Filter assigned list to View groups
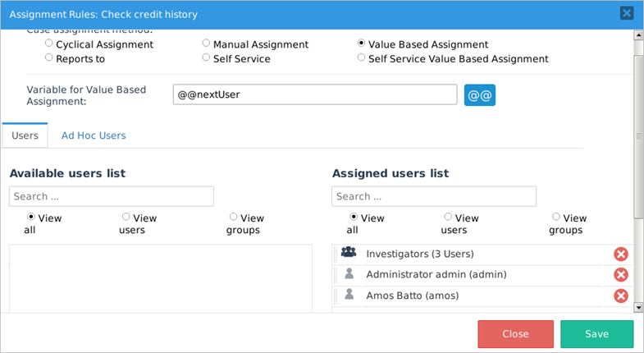Viewport: 644px width, 353px height. pyautogui.click(x=556, y=218)
